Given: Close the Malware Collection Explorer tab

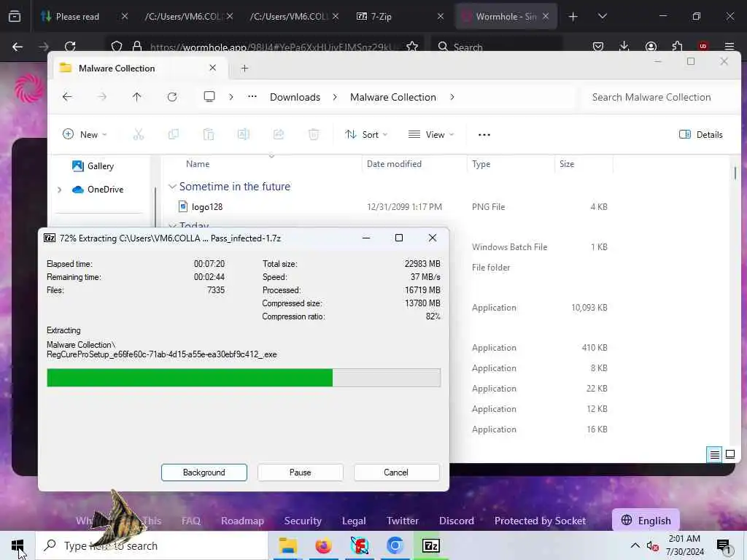Looking at the screenshot, I should click(212, 68).
